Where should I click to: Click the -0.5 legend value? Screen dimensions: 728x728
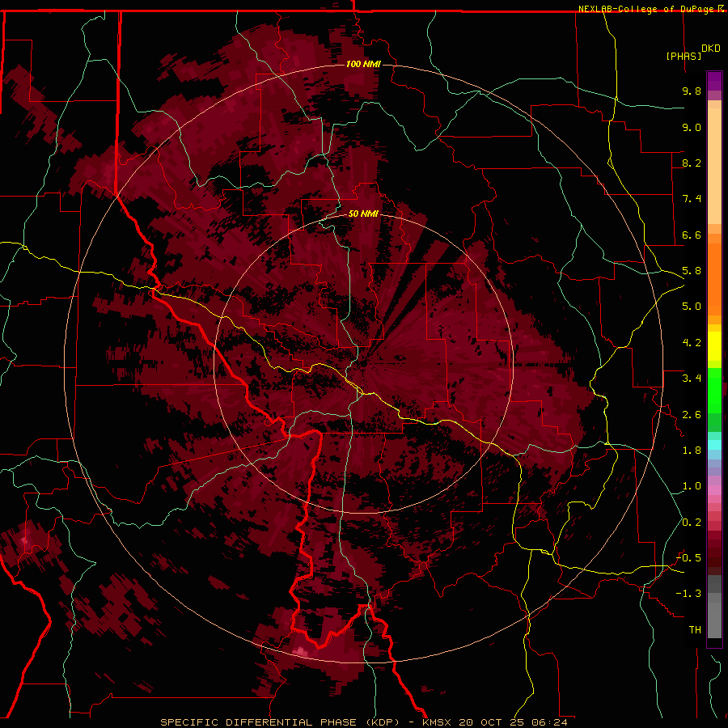pos(688,558)
